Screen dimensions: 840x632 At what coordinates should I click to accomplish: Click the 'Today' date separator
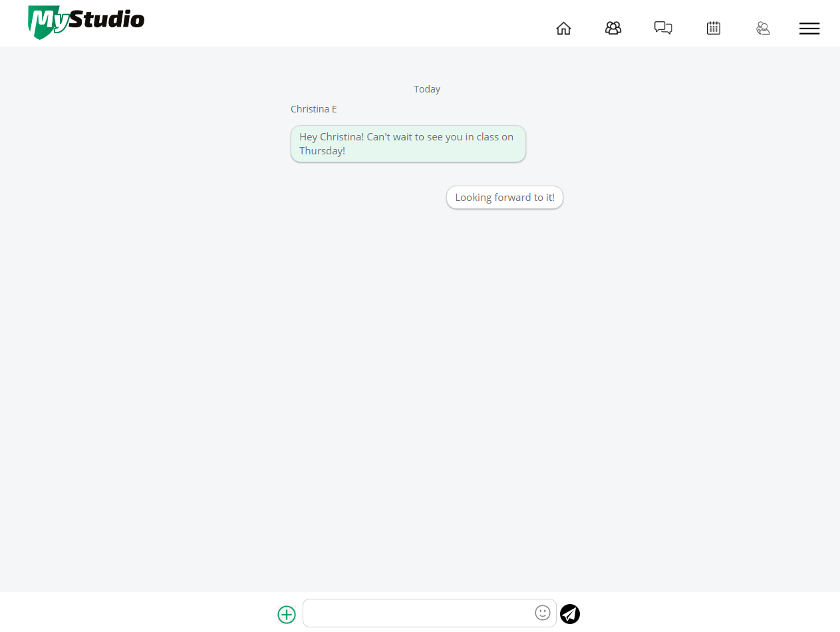coord(427,89)
